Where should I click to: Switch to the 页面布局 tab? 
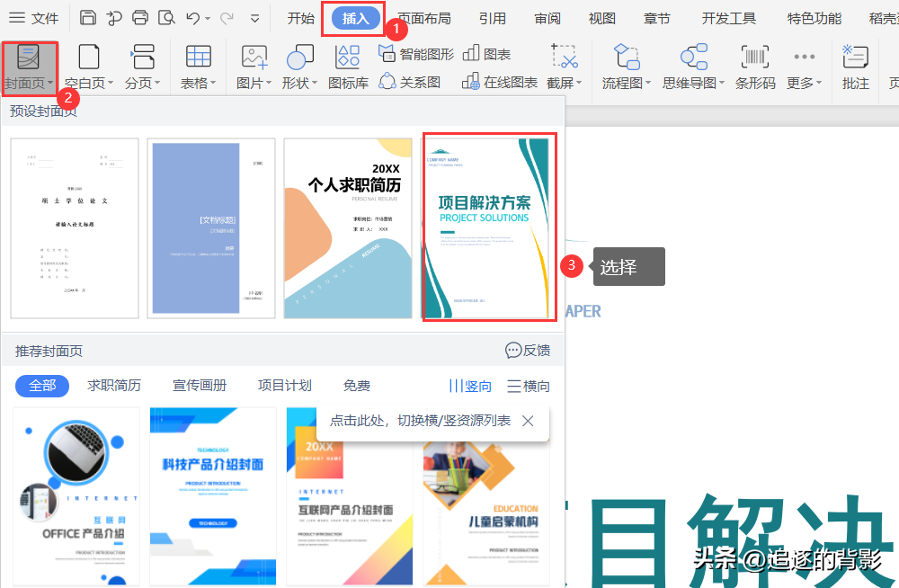coord(425,18)
